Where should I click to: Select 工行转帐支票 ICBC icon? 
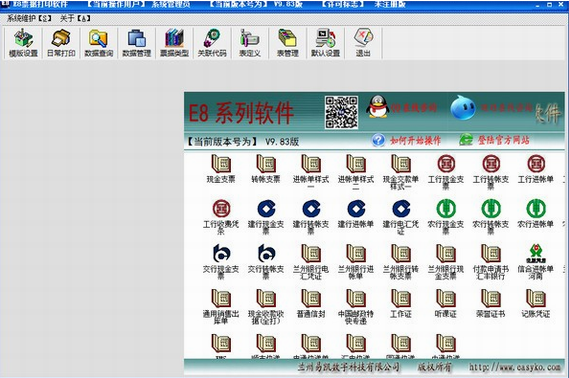(491, 171)
